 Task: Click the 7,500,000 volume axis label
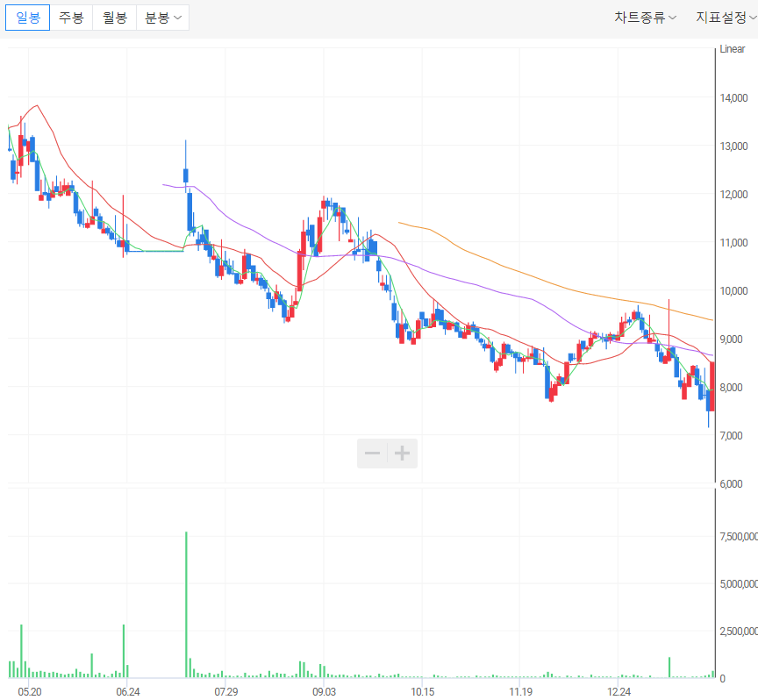tap(738, 536)
